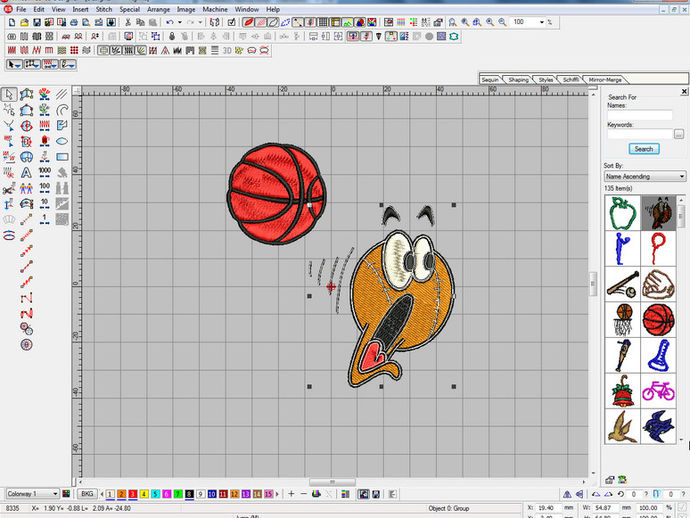
Task: Click the diagonal lines icon in toolbox
Action: 62,94
